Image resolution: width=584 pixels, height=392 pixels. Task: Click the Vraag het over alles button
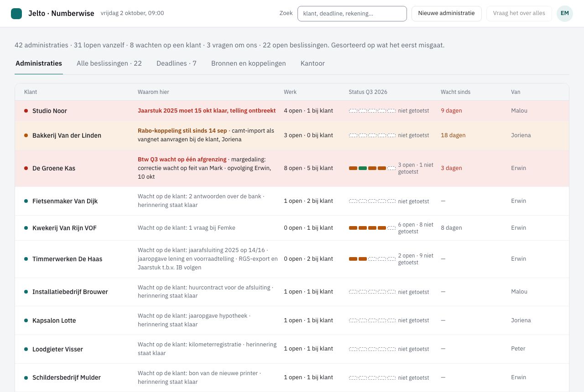(x=519, y=14)
